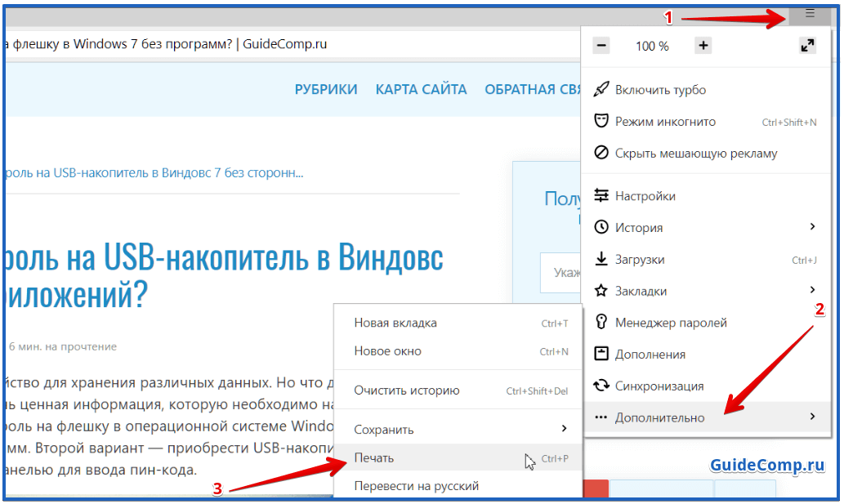Click the synchronization arrows icon
844x504 pixels.
click(601, 385)
